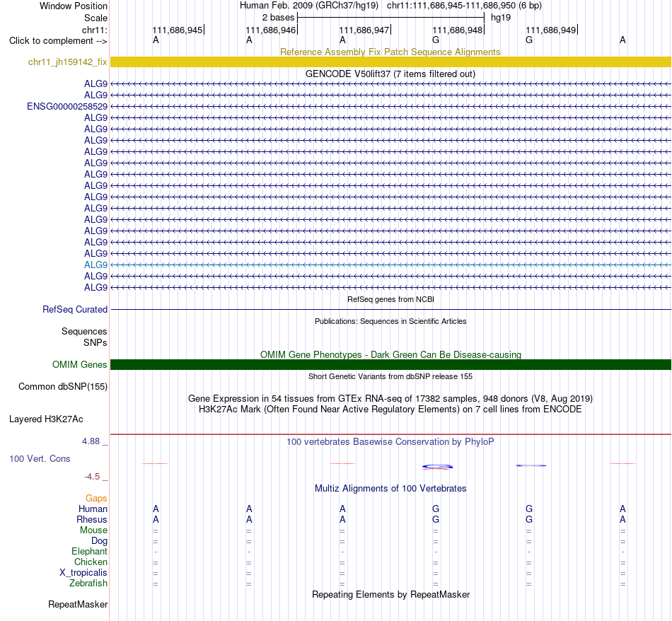
Task: Select the yellow chr11_jh159142_fix alignment bar
Action: (x=390, y=62)
